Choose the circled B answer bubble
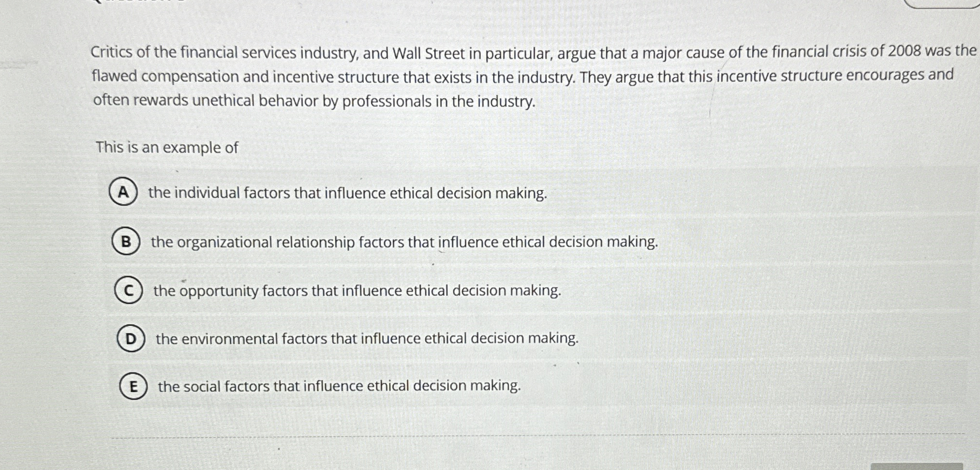Image resolution: width=980 pixels, height=470 pixels. point(126,242)
